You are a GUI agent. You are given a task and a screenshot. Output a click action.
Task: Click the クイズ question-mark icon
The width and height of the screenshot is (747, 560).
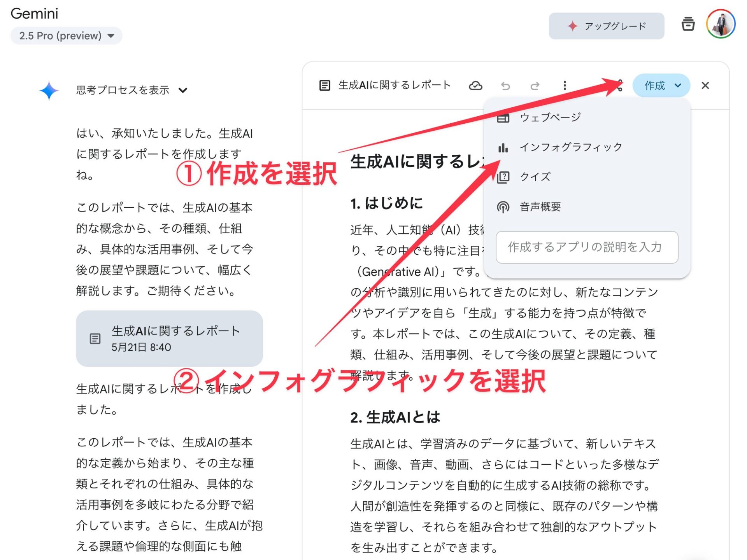tap(504, 177)
